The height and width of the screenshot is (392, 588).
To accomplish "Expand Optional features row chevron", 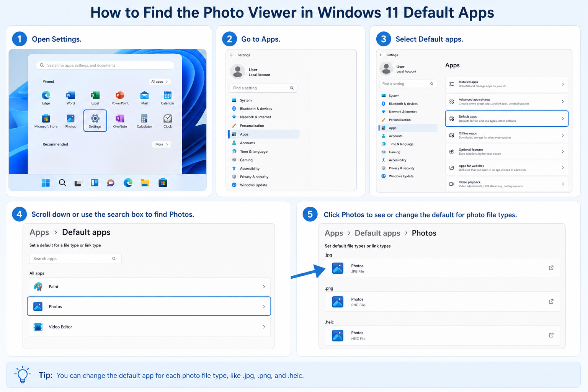I will (x=563, y=152).
